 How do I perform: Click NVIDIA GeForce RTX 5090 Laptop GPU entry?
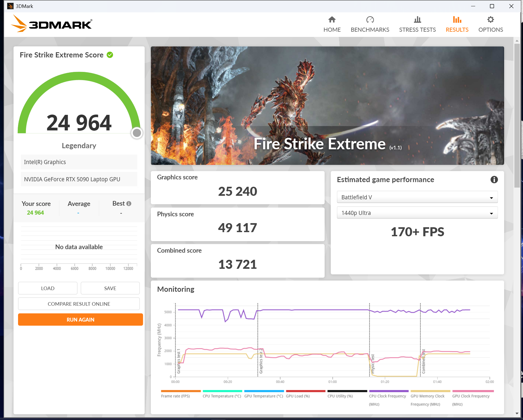coord(79,179)
